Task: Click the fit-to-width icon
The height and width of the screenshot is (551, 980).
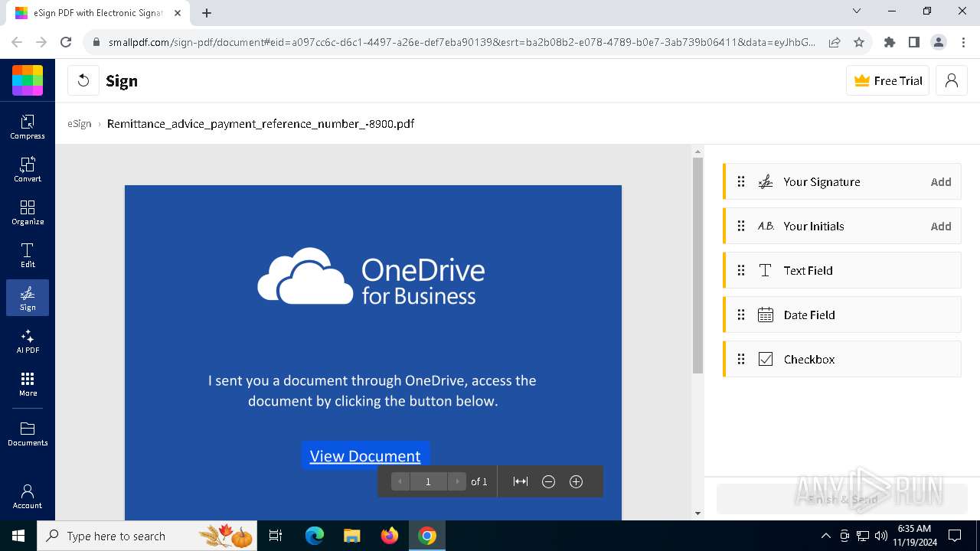Action: click(x=521, y=481)
